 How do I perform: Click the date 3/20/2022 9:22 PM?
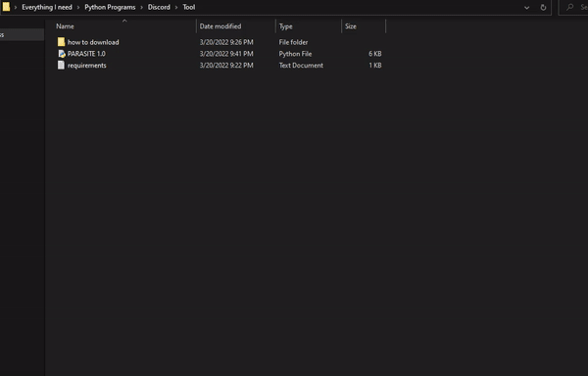pos(226,66)
